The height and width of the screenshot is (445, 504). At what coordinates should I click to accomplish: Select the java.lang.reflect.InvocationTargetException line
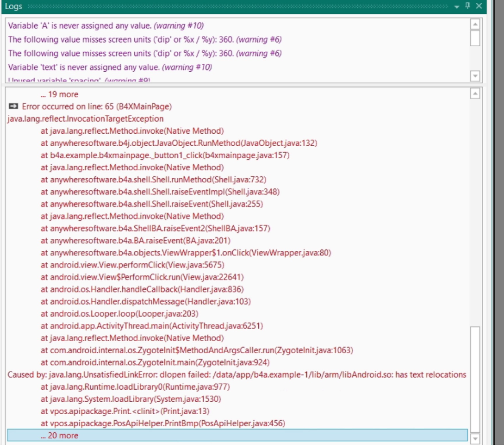85,119
